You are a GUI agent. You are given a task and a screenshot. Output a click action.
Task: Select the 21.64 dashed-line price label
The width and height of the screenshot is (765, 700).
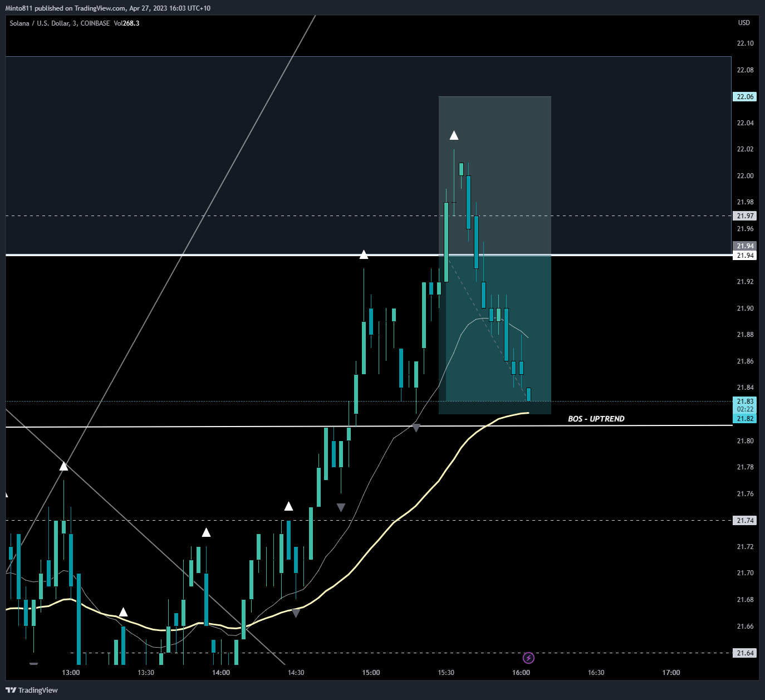coord(745,653)
